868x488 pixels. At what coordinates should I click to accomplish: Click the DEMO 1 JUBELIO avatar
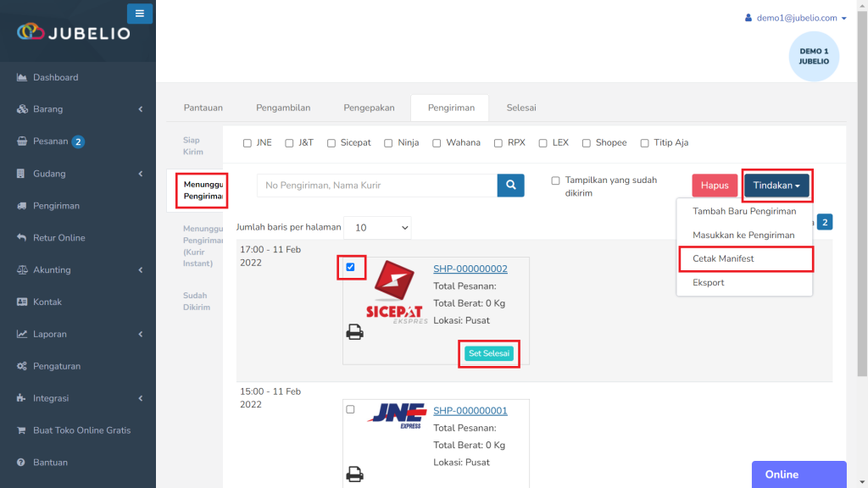point(814,57)
